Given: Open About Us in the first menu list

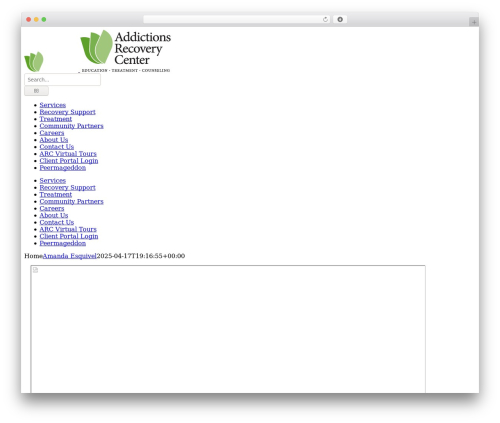Looking at the screenshot, I should click(x=54, y=140).
